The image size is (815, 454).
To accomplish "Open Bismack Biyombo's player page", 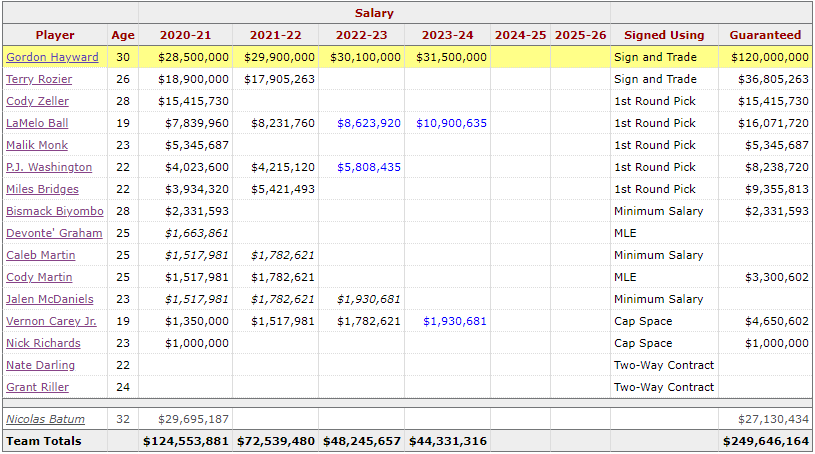I will 54,211.
